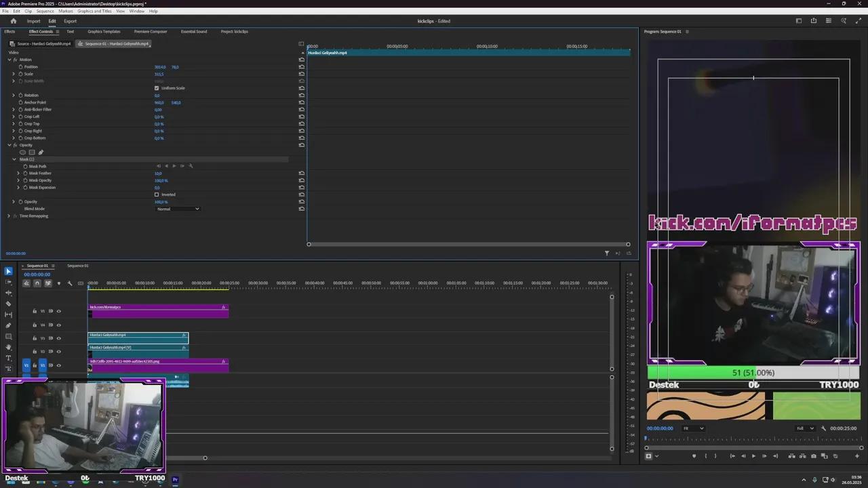Open the Blend Mode Normal dropdown
This screenshot has height=488, width=868.
point(178,209)
